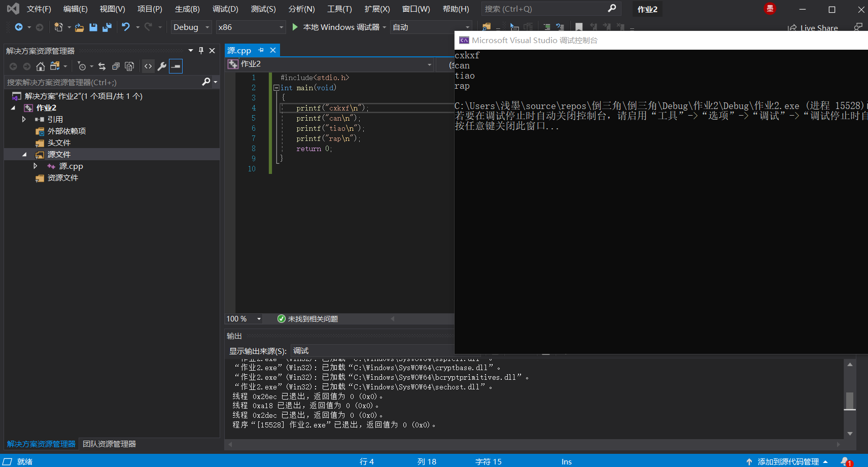Viewport: 868px width, 467px height.
Task: Expand the 引用 tree node
Action: pyautogui.click(x=24, y=119)
